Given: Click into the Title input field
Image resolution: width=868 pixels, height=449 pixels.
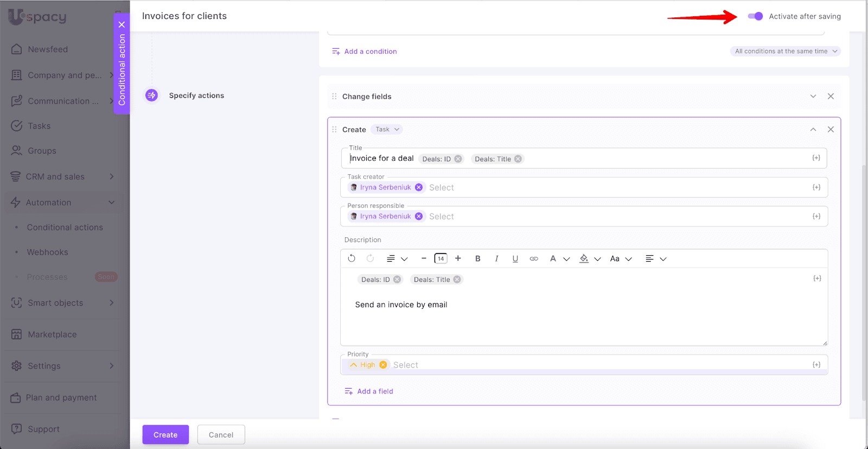Looking at the screenshot, I should [651, 159].
